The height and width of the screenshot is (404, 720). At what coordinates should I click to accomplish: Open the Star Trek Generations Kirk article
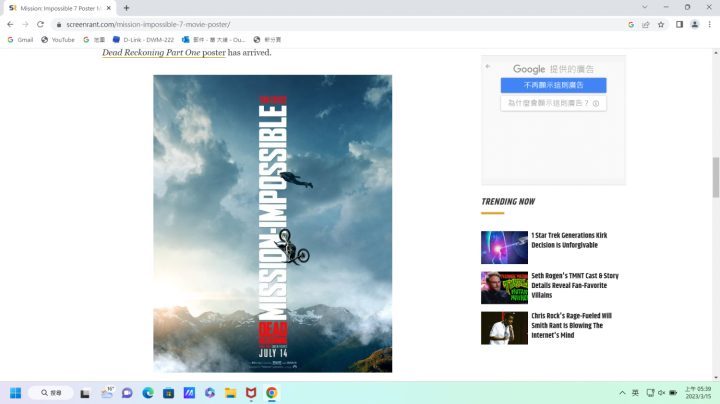click(x=569, y=240)
